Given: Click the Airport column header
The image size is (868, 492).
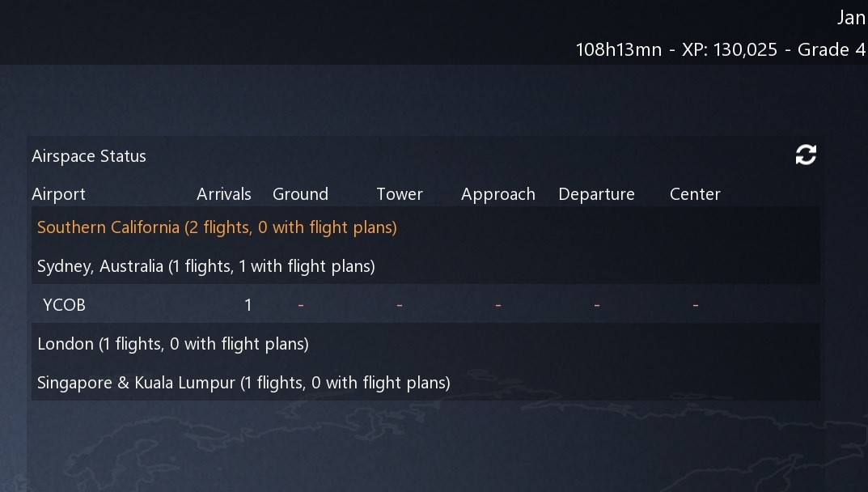Looking at the screenshot, I should pyautogui.click(x=58, y=194).
